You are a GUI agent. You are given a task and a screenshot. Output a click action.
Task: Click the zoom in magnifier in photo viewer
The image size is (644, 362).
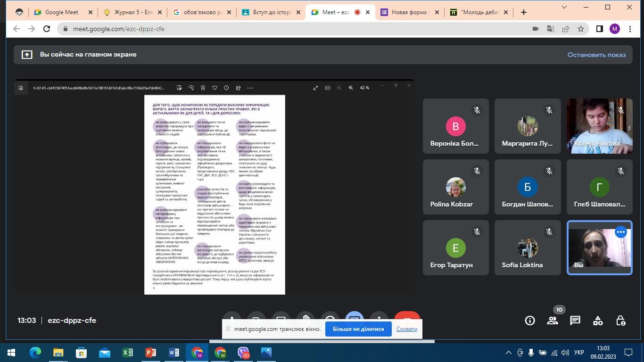click(x=351, y=88)
